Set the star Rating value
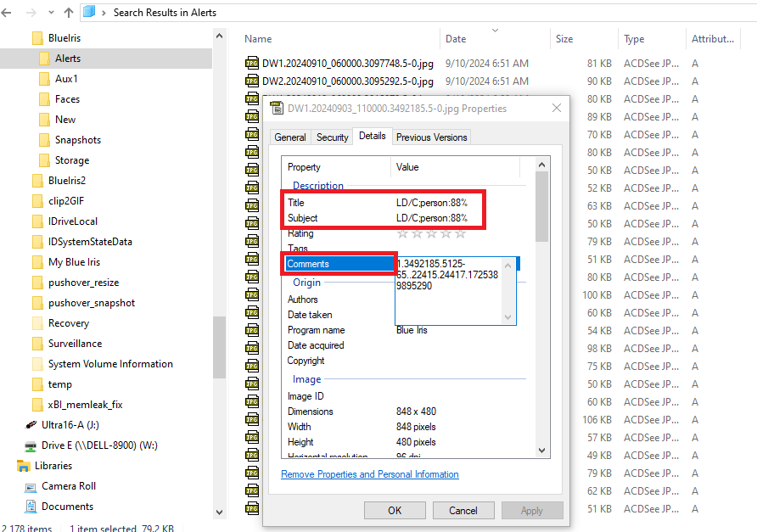757x532 pixels. 431,233
